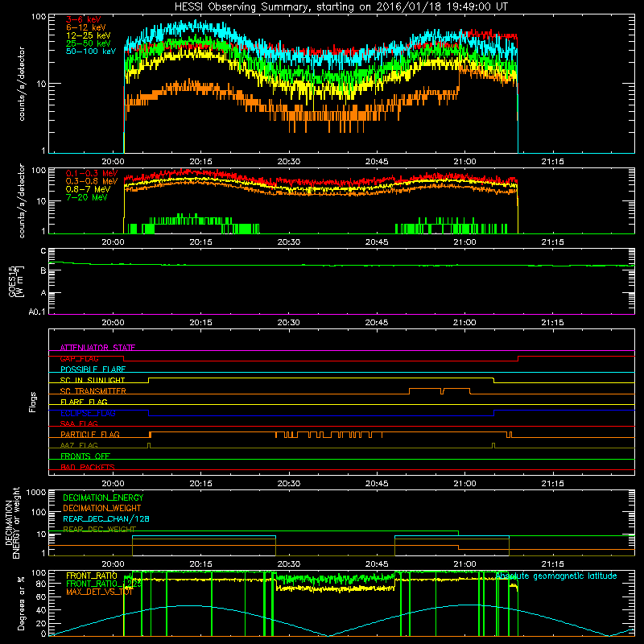
Task: Select the orange 6-12 keV legend label
Action: click(86, 27)
